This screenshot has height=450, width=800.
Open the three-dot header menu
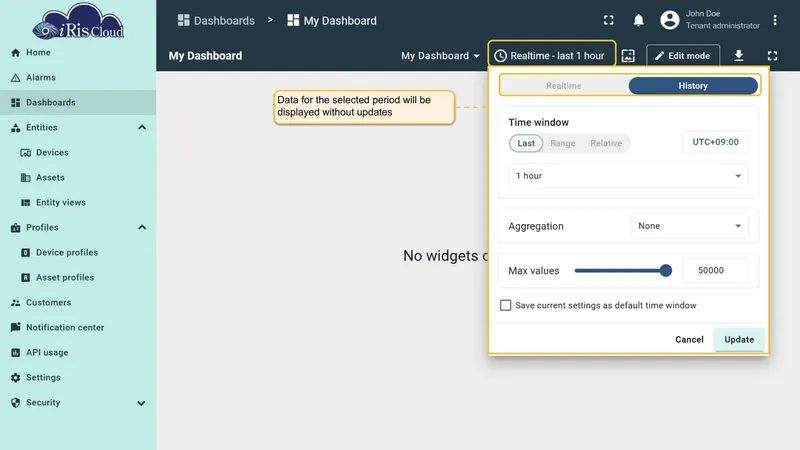pyautogui.click(x=775, y=20)
